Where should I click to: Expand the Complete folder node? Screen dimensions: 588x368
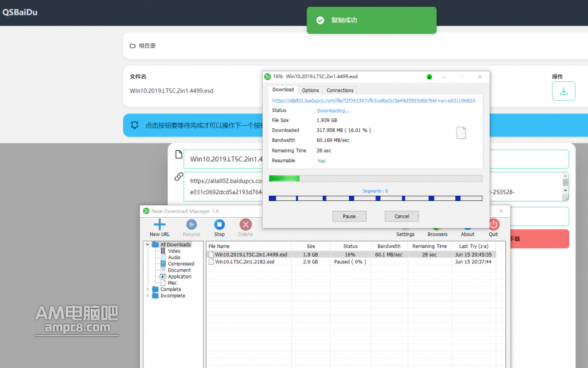tap(148, 289)
